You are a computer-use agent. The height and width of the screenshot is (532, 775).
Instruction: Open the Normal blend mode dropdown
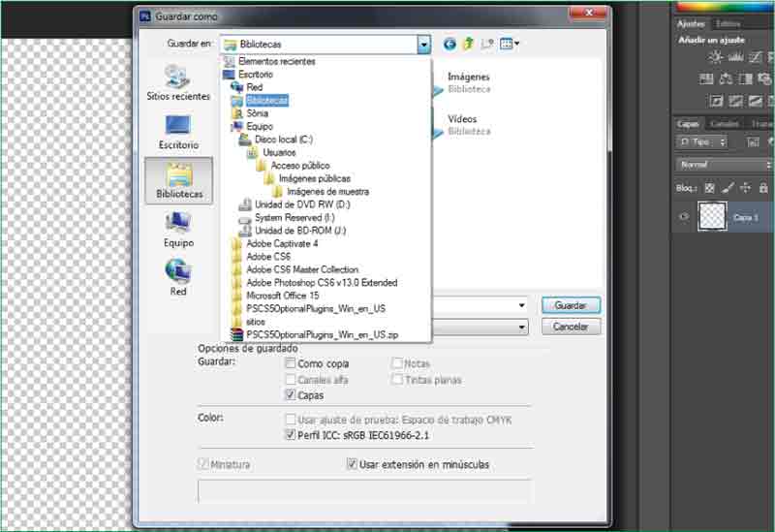(724, 165)
